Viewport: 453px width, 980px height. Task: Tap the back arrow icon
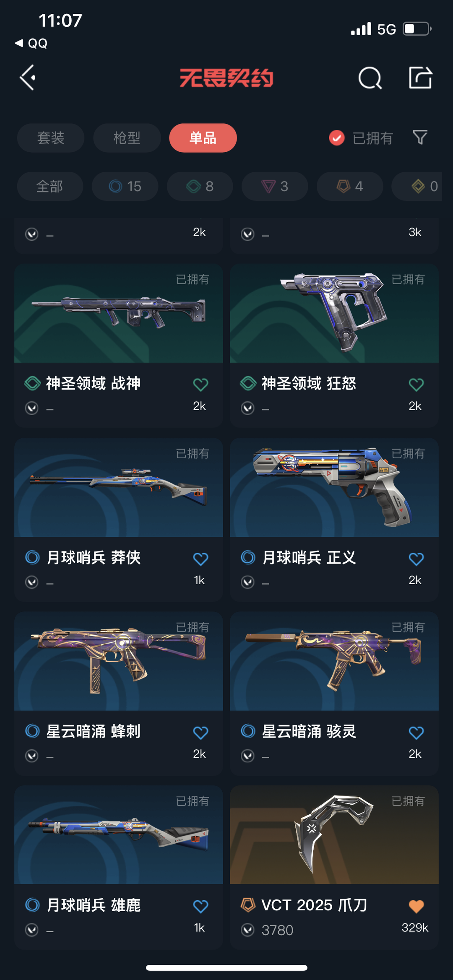click(x=28, y=78)
